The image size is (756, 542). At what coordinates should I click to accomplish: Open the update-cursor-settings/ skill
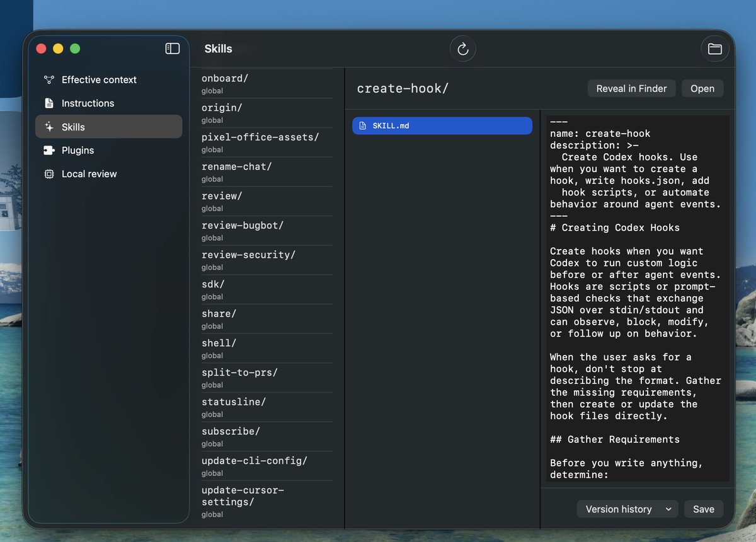click(266, 503)
